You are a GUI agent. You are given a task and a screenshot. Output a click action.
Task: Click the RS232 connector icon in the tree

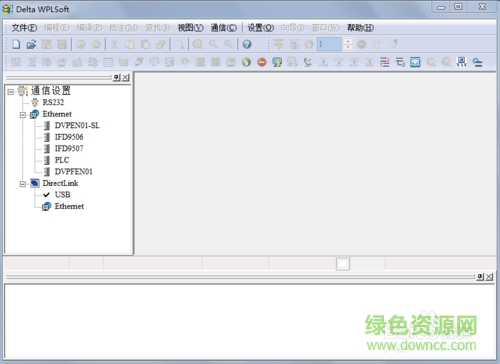[35, 102]
